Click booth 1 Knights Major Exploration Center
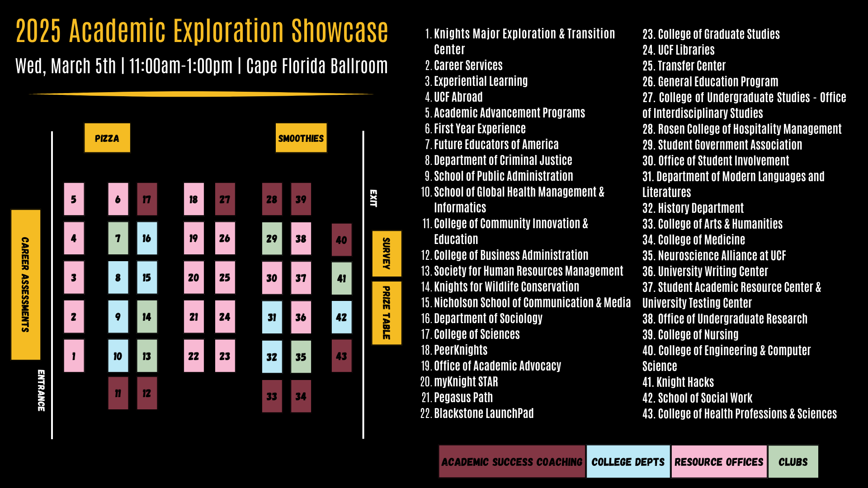Screen dimensions: 868x488 pos(74,356)
